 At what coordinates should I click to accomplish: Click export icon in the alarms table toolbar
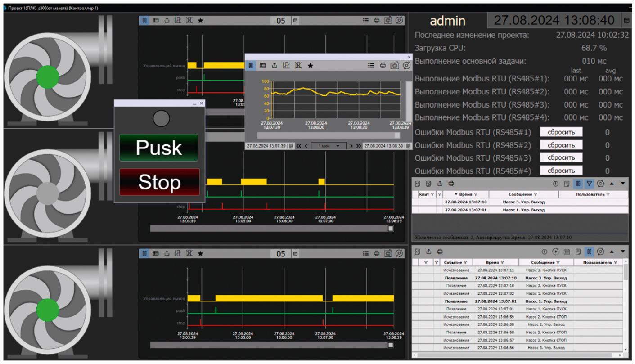pos(440,184)
